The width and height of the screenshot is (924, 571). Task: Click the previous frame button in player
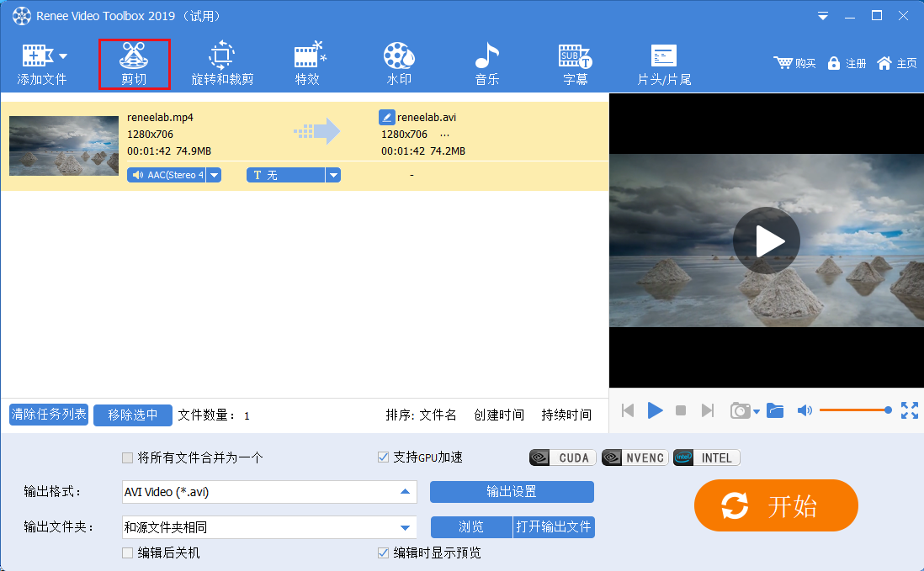pyautogui.click(x=628, y=410)
